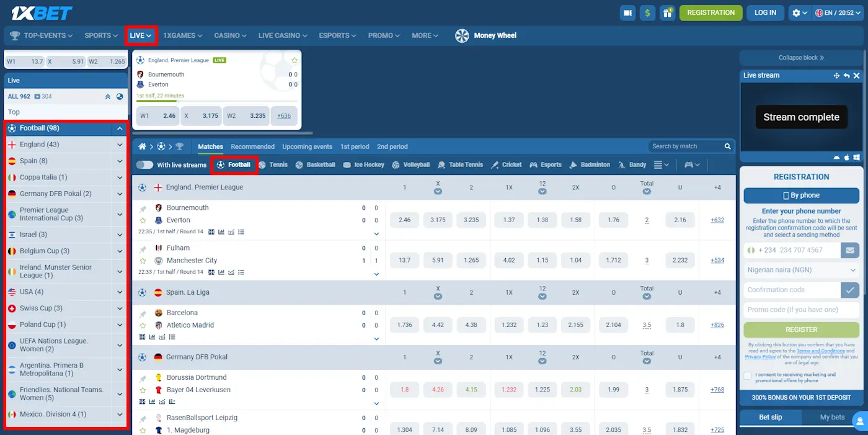Check the marketing offers consent checkbox
This screenshot has width=868, height=435.
click(x=748, y=374)
